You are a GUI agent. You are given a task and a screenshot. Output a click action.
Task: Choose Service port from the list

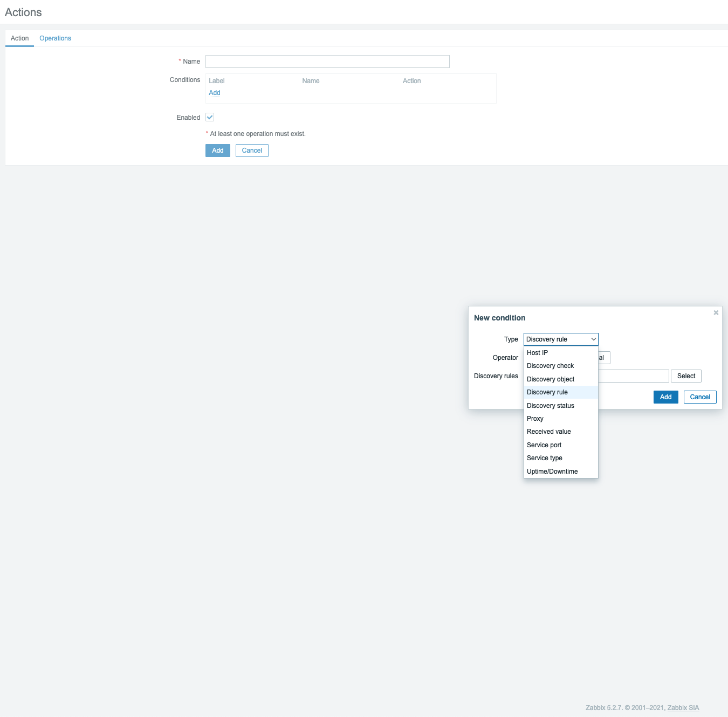[561, 445]
